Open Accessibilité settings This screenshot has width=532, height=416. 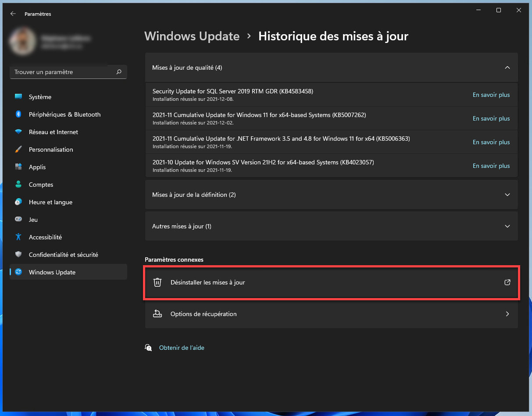click(x=68, y=237)
